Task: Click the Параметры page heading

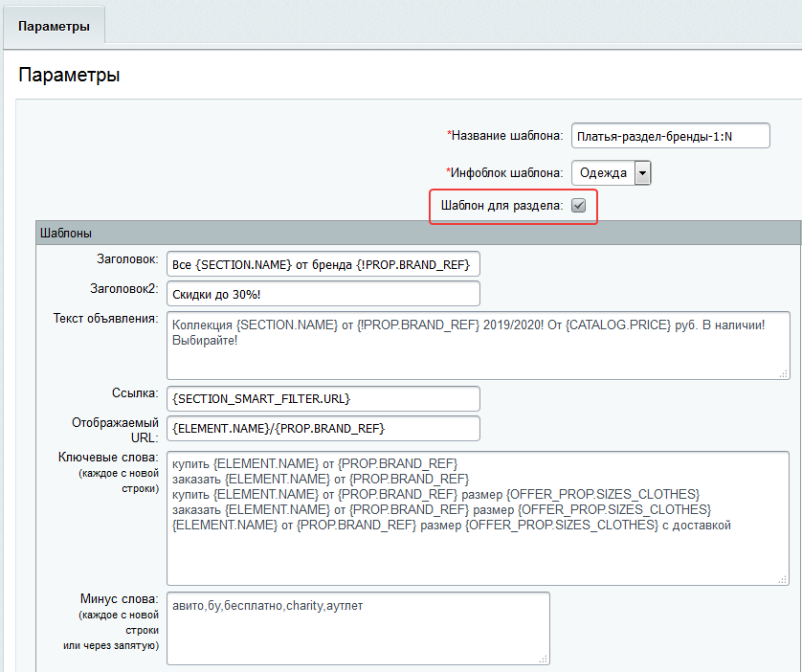Action: (69, 75)
